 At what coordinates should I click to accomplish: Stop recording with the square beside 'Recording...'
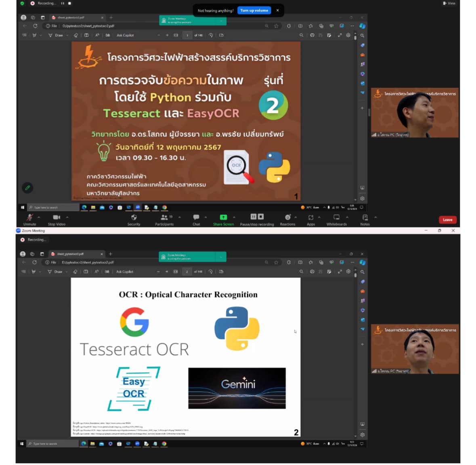point(69,3)
